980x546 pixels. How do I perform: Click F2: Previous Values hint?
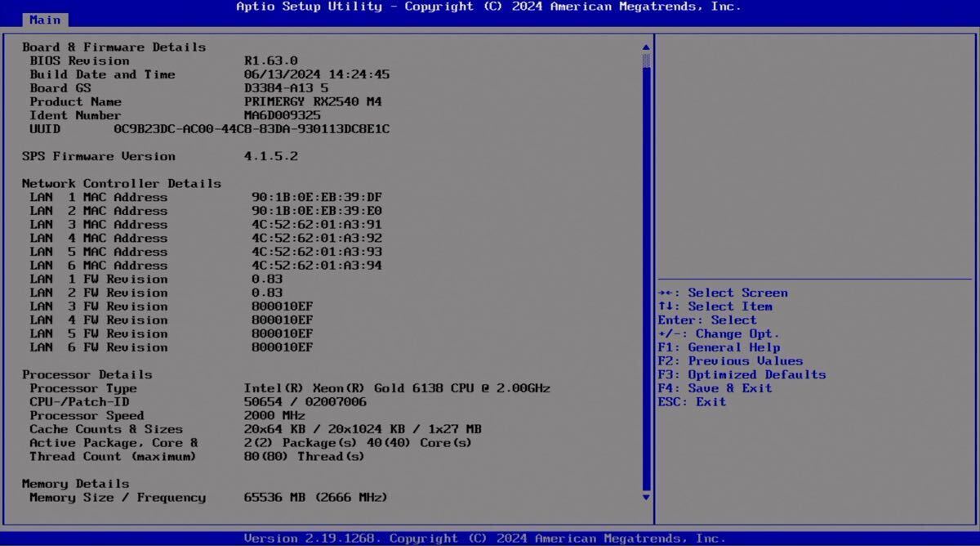(731, 360)
